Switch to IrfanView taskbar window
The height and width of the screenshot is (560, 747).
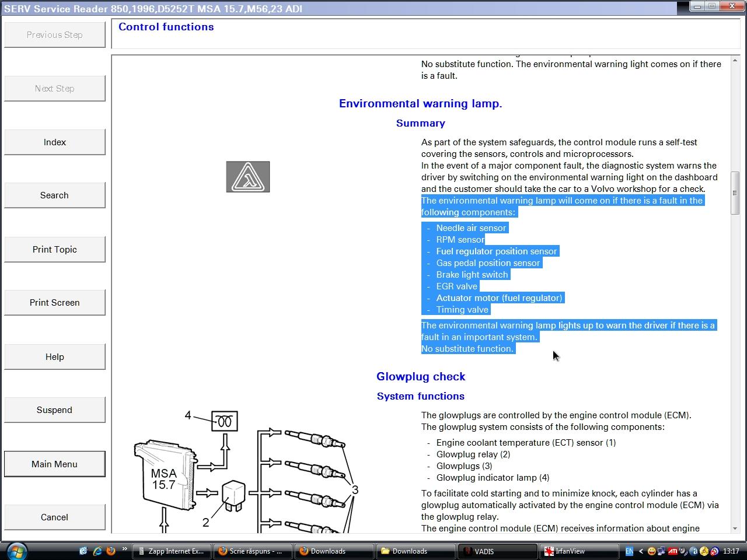[x=580, y=551]
